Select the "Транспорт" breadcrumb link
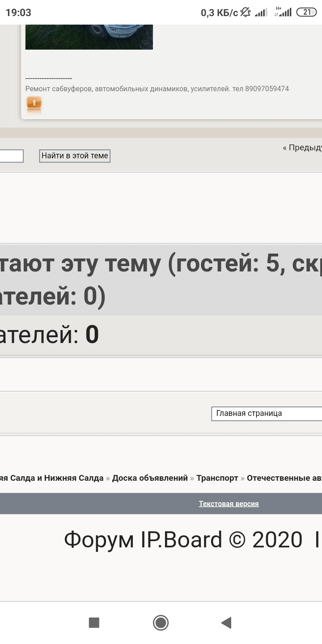The image size is (322, 644). pyautogui.click(x=217, y=478)
